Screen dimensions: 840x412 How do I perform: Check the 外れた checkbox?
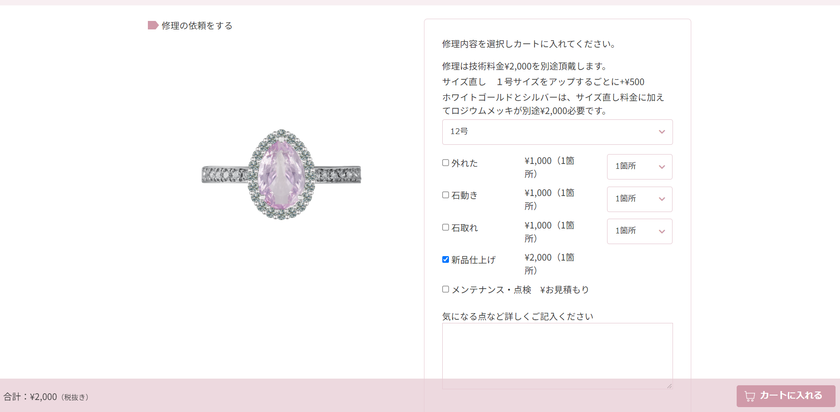click(x=445, y=163)
